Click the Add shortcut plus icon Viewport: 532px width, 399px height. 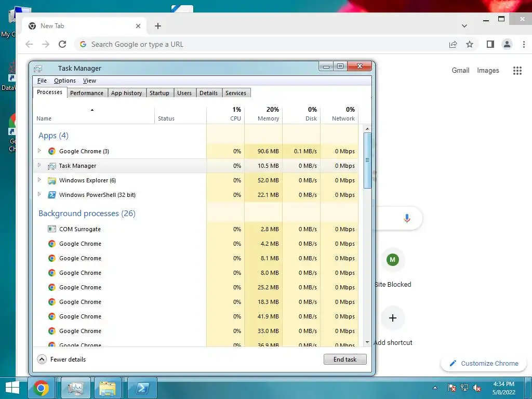point(393,318)
